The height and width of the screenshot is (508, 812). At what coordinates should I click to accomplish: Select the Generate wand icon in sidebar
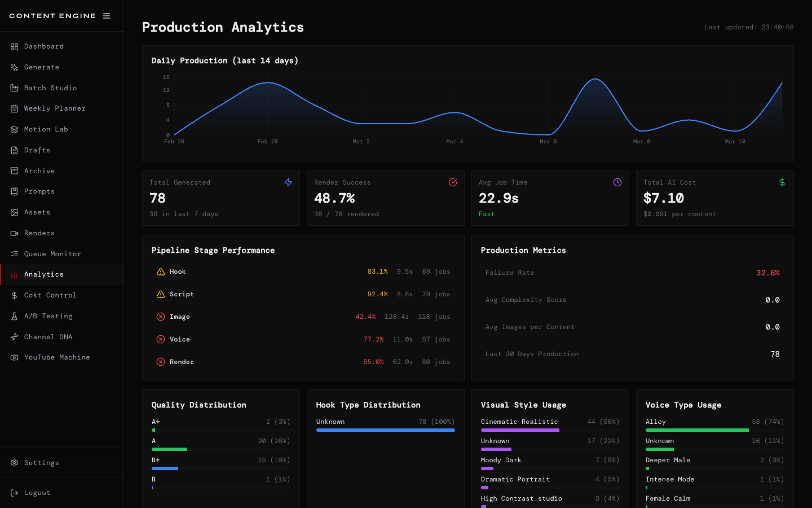(14, 67)
